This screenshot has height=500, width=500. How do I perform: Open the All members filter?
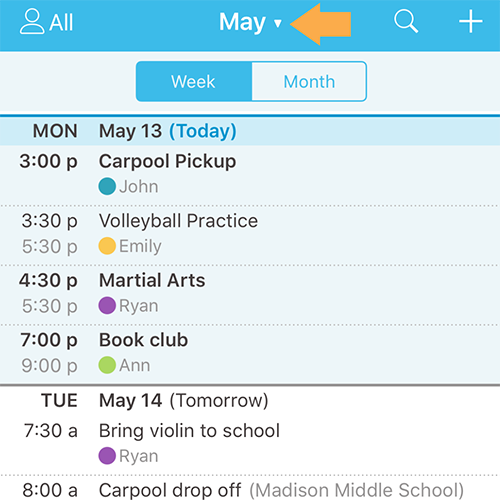[46, 22]
